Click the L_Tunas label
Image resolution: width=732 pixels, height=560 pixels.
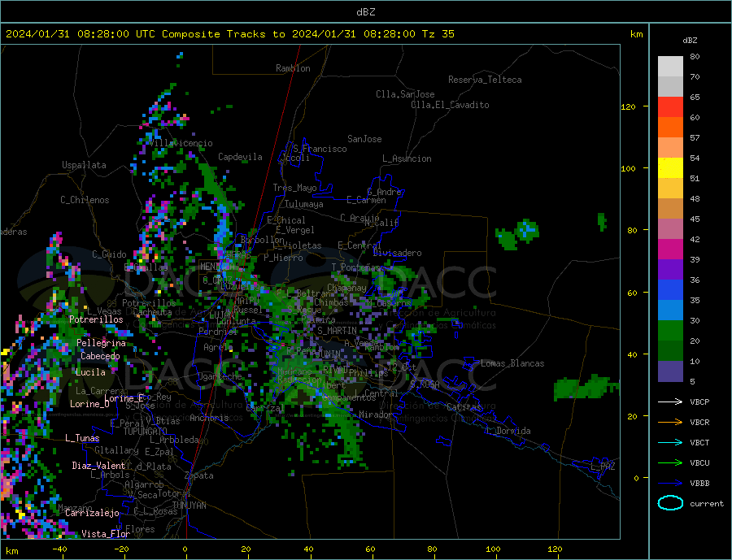click(x=82, y=438)
